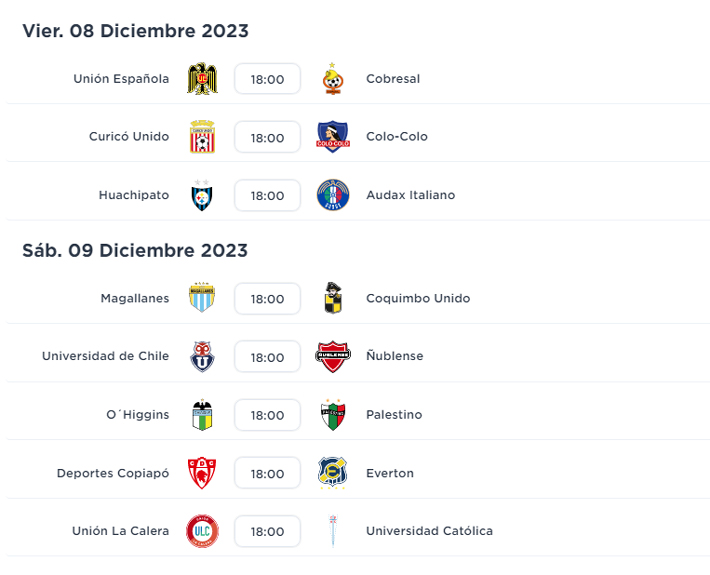
Task: Click the Huachipato team name
Action: click(x=134, y=195)
